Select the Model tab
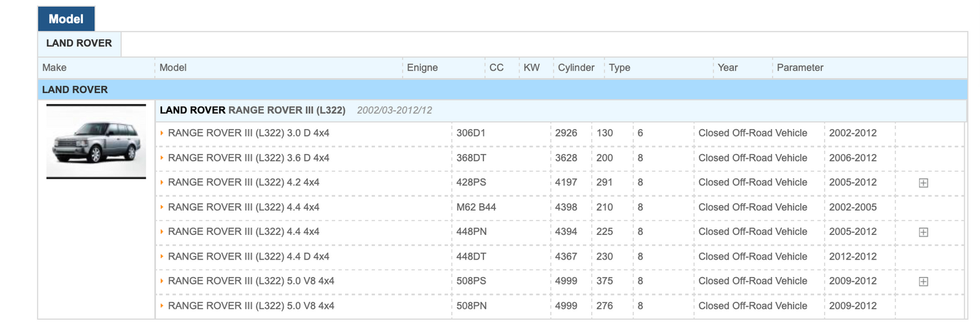980x328 pixels. 66,18
